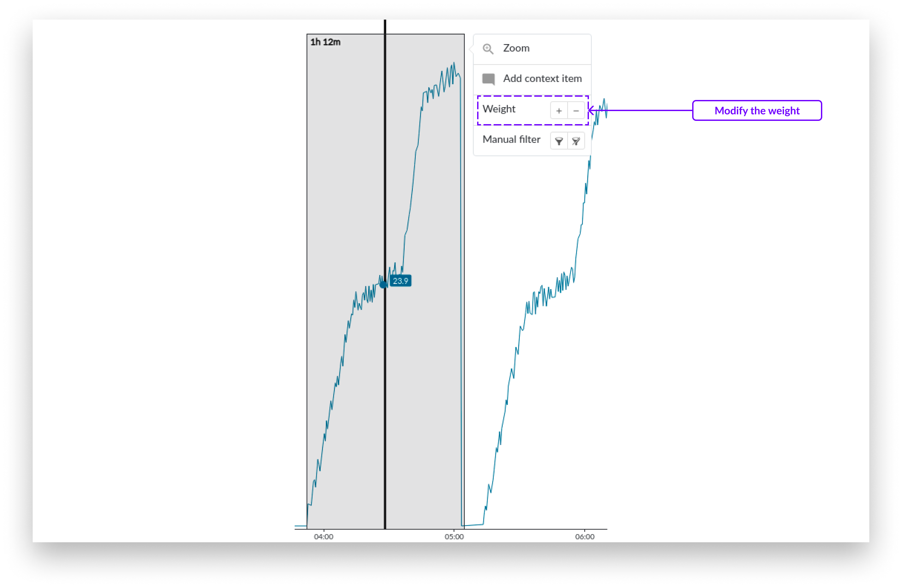This screenshot has height=588, width=902.
Task: Click the blue data point marker
Action: point(384,284)
